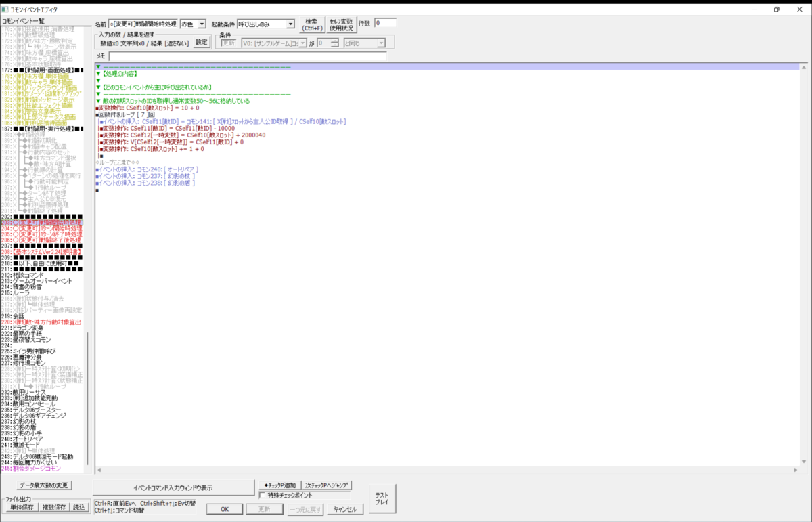Open the 赤色 name color dropdown

coord(192,24)
